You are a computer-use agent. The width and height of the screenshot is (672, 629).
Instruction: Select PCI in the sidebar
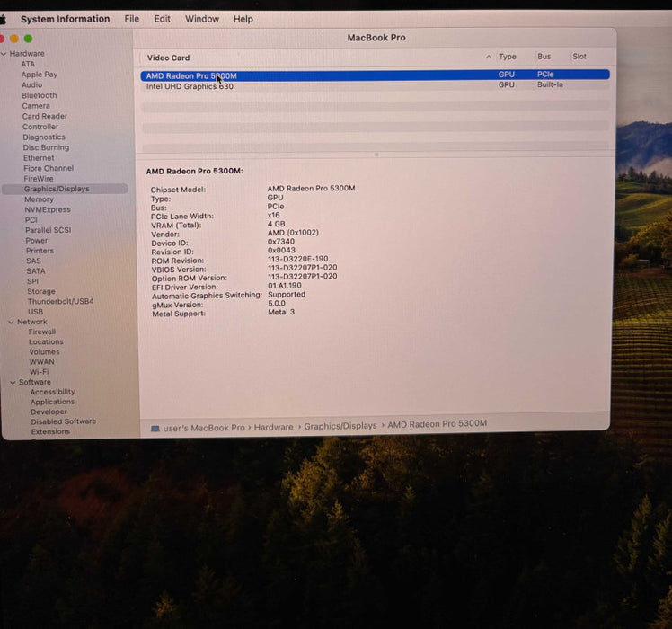tap(31, 220)
